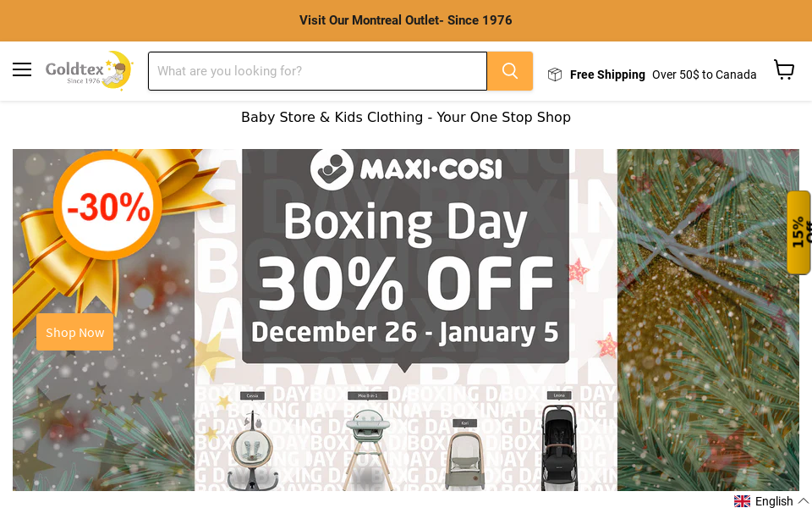
Task: Open the shopping cart
Action: [x=784, y=70]
